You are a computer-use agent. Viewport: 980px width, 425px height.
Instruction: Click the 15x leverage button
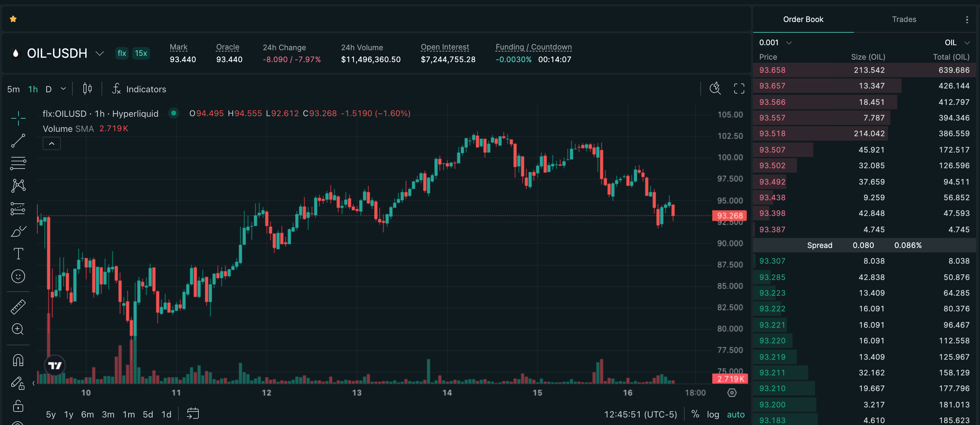click(x=140, y=53)
